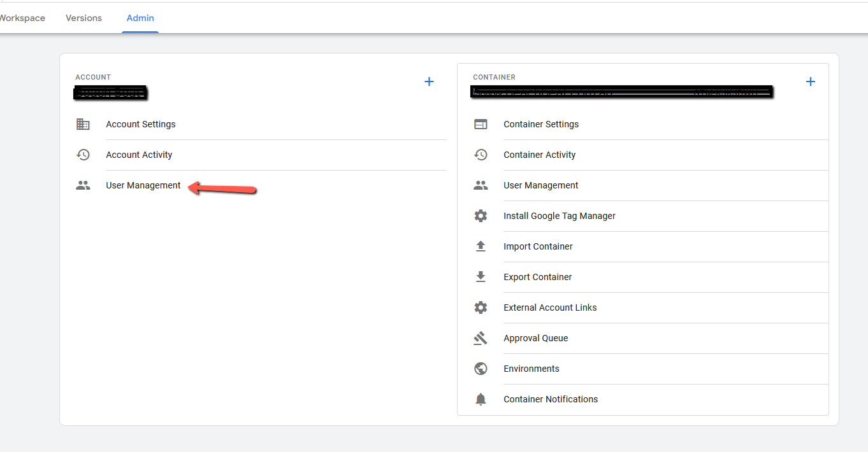Click the Environments globe icon

point(481,369)
